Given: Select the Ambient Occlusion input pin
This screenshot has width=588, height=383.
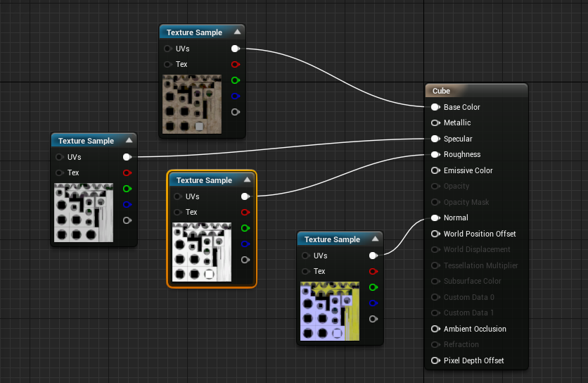Looking at the screenshot, I should click(435, 329).
